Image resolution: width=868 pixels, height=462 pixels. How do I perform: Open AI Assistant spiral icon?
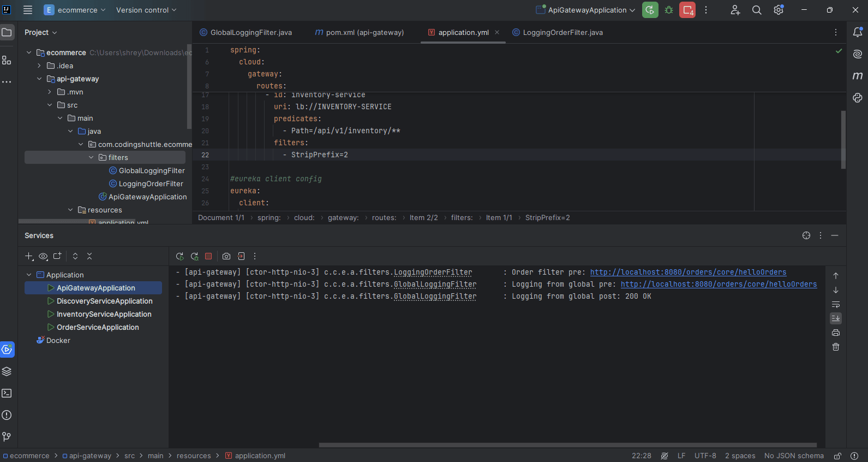click(858, 54)
